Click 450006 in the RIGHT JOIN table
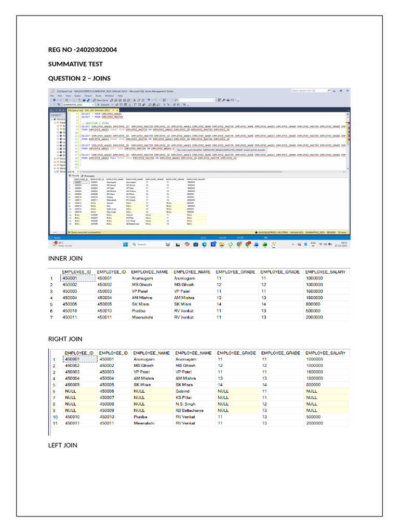 pos(107,391)
